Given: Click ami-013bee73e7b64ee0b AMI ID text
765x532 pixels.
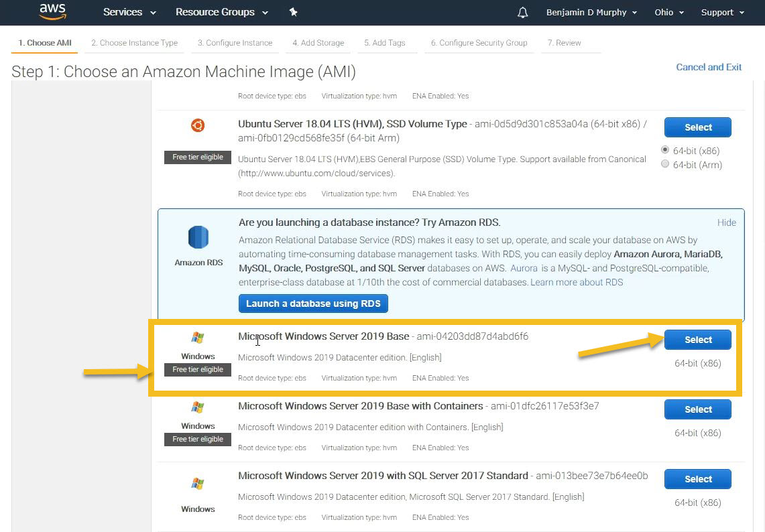Looking at the screenshot, I should click(592, 476).
